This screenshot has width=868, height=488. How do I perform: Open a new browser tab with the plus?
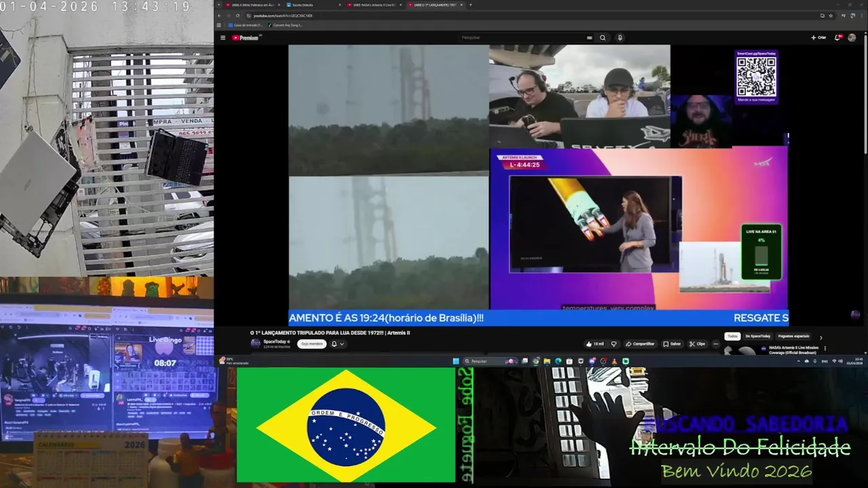coord(470,5)
